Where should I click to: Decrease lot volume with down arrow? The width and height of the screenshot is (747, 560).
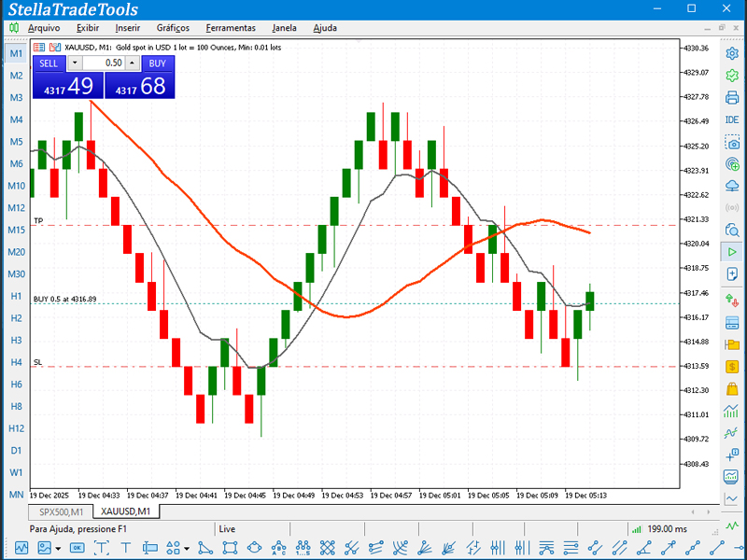[x=76, y=63]
